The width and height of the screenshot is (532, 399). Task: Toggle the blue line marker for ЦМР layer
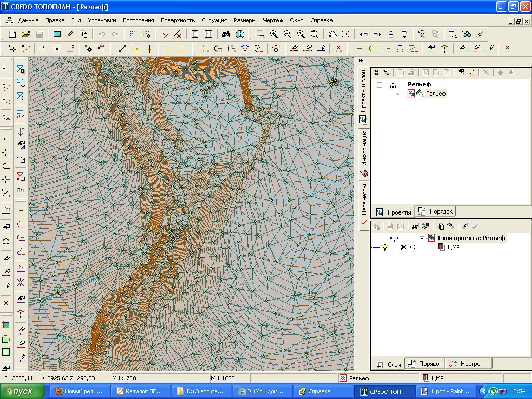click(376, 248)
